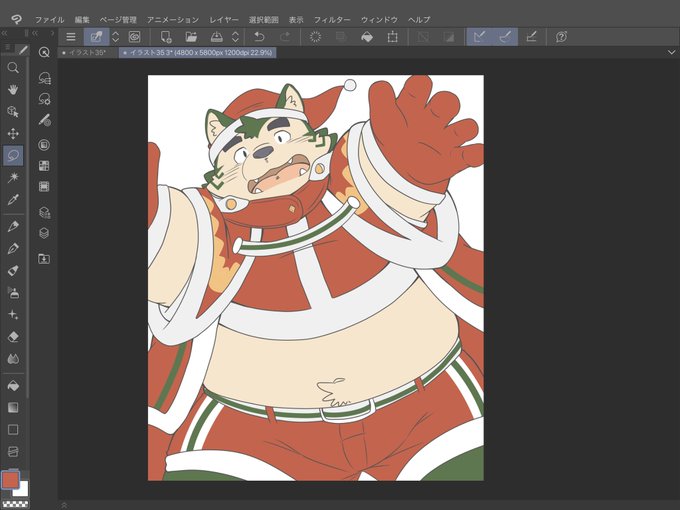The height and width of the screenshot is (510, 680).
Task: Toggle Snap to Grid
Action: (531, 37)
